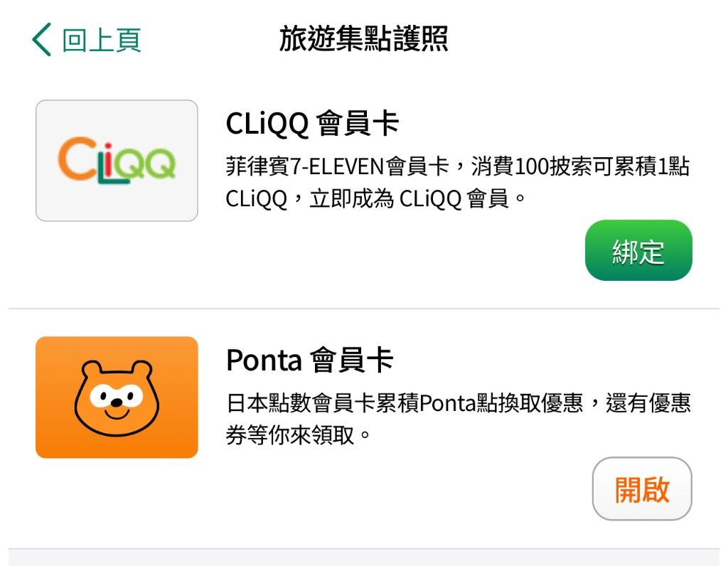The height and width of the screenshot is (566, 728).
Task: Open the Ponta card with 開啟 button
Action: coord(642,489)
